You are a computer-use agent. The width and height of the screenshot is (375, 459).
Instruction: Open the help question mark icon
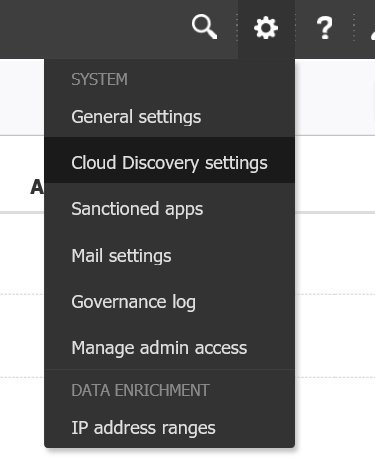(x=324, y=28)
